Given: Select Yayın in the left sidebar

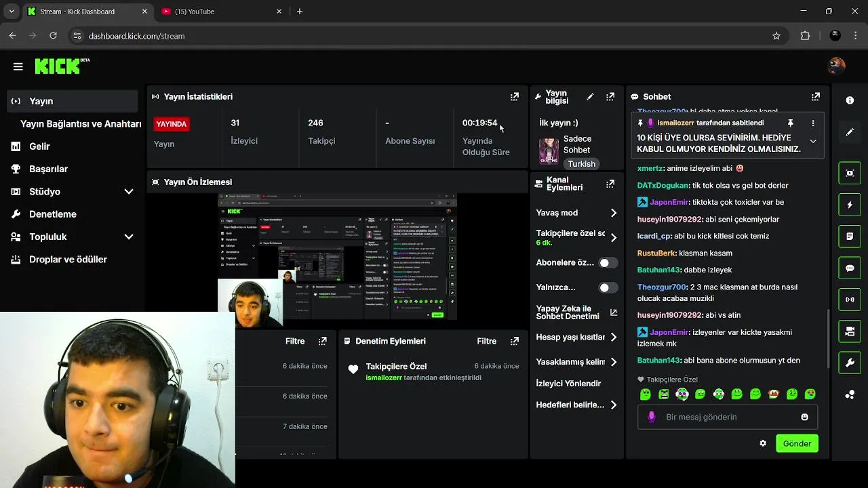Looking at the screenshot, I should [x=72, y=101].
